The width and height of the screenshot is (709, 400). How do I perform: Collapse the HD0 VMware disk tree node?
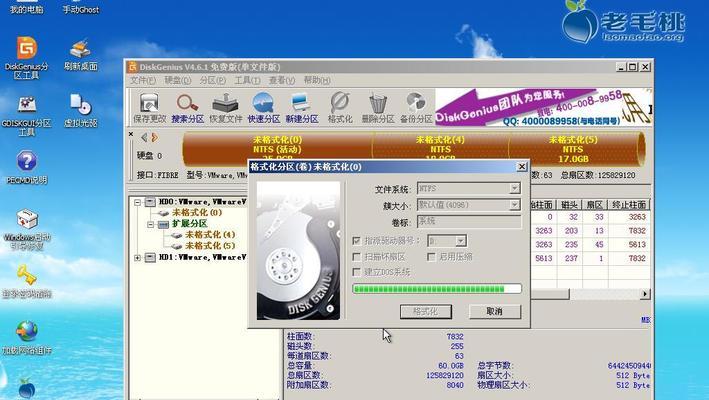pyautogui.click(x=137, y=202)
